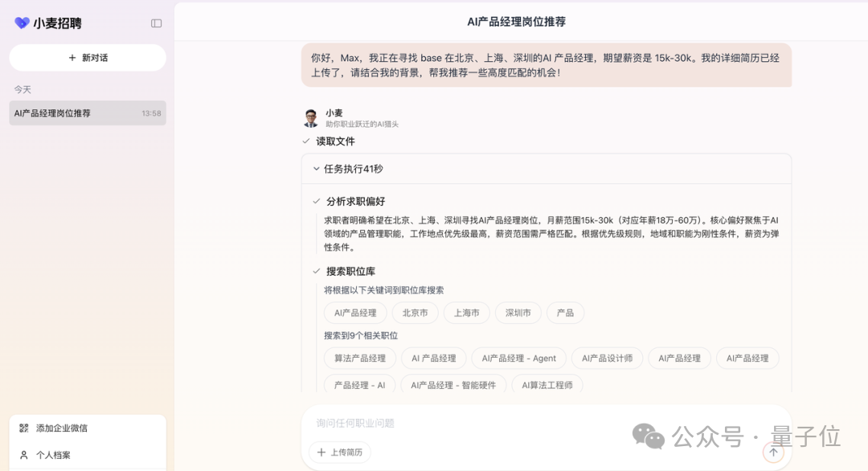The image size is (868, 471).
Task: Open the AI产品经理 - 智能硬件 job chip
Action: point(453,385)
